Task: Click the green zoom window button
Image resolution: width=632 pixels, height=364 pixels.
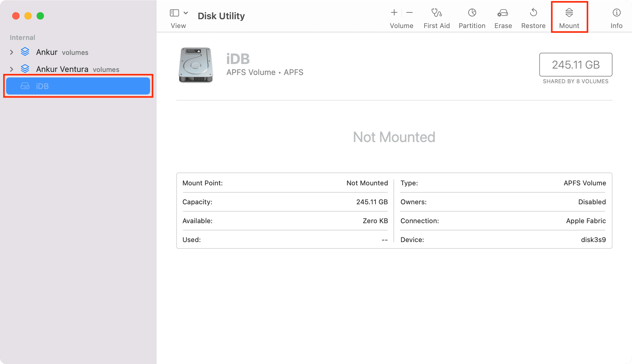Action: tap(40, 16)
